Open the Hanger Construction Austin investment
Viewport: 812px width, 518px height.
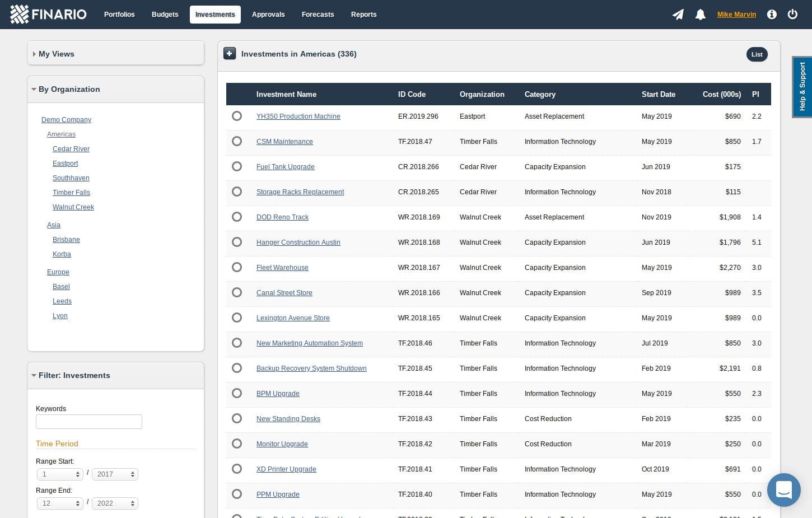coord(298,242)
